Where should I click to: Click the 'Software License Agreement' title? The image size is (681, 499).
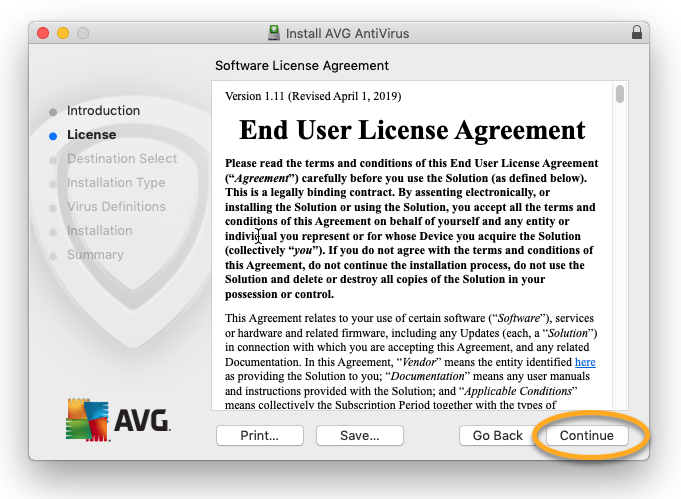tap(302, 66)
